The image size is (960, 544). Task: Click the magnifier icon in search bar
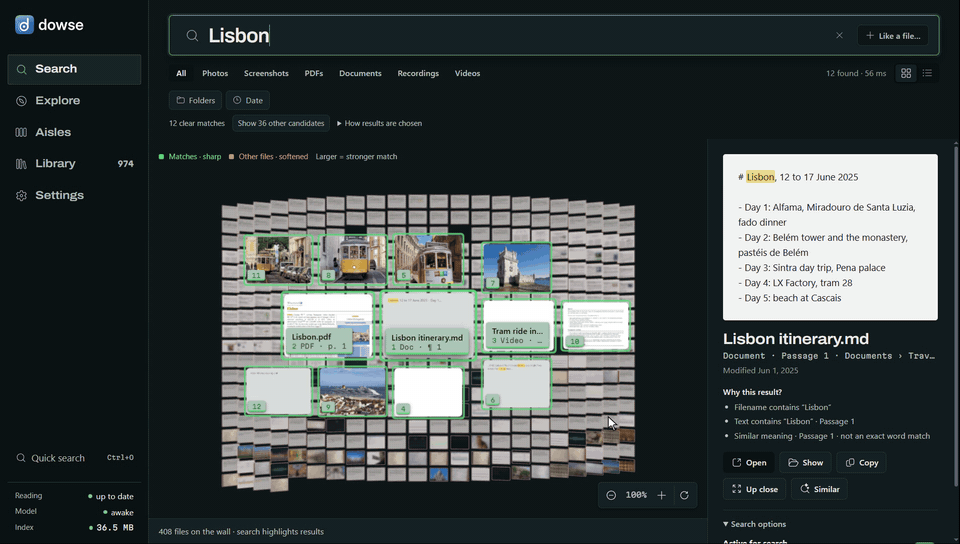coord(192,35)
